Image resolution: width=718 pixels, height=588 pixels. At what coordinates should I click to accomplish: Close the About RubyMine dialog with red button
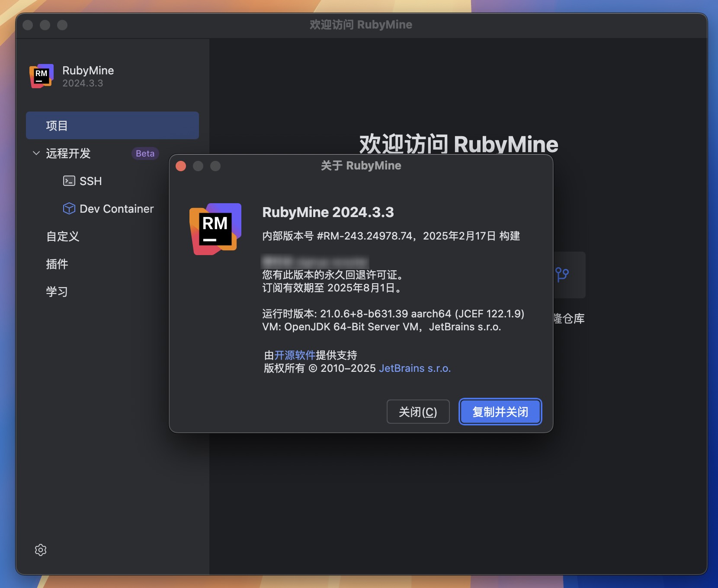tap(181, 166)
